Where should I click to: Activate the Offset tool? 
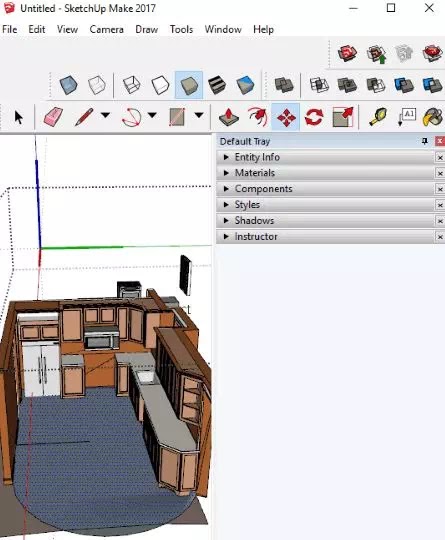coord(258,117)
